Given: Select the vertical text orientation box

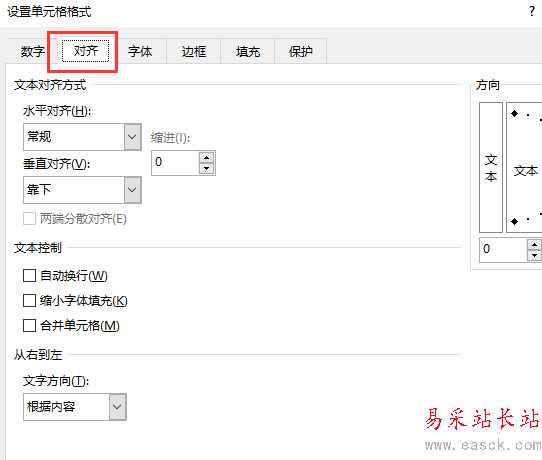Looking at the screenshot, I should click(x=491, y=167).
